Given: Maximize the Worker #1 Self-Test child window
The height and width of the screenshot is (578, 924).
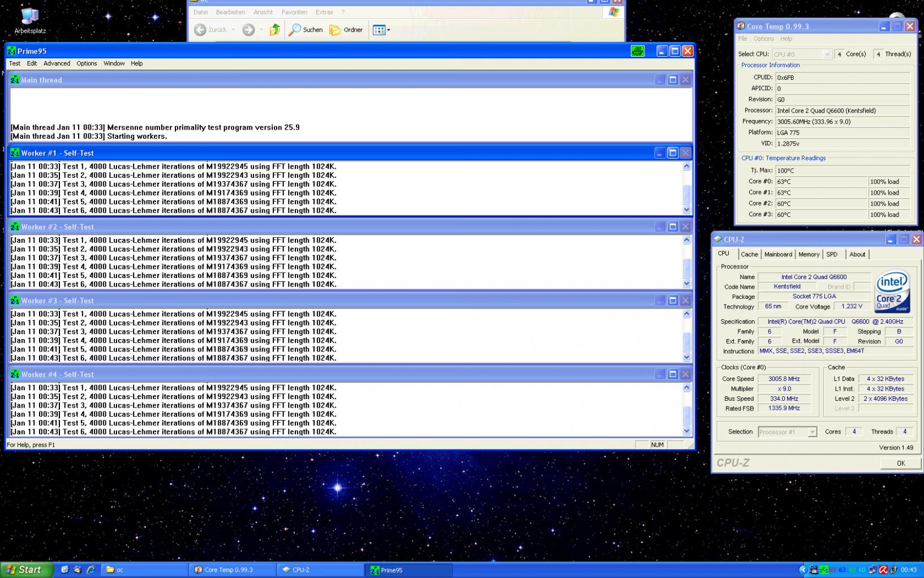Looking at the screenshot, I should click(673, 153).
